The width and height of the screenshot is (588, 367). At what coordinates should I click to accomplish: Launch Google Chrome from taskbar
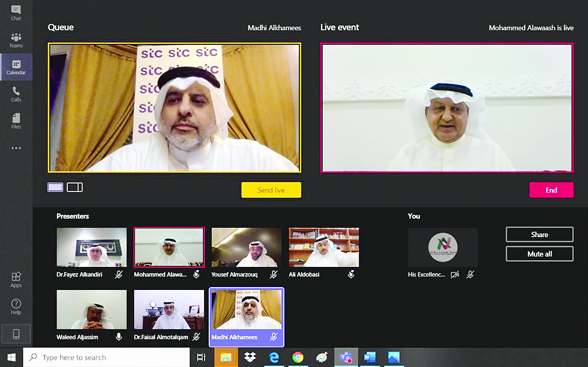[x=298, y=357]
